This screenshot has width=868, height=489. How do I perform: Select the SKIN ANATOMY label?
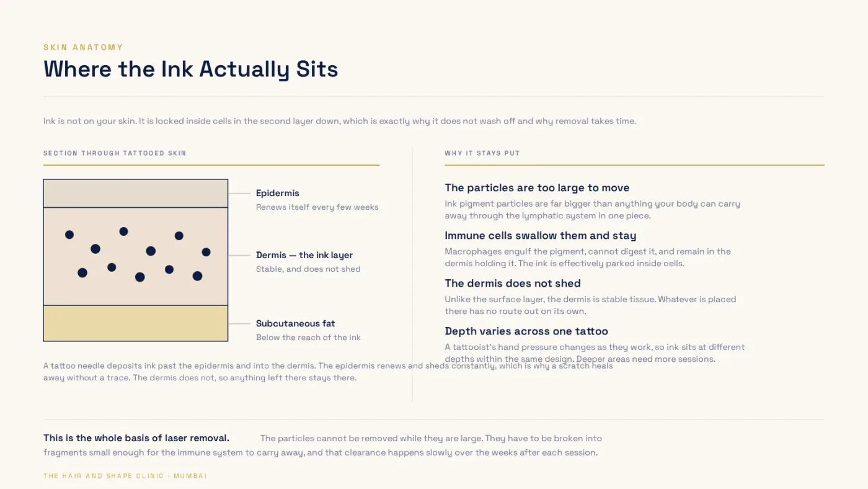click(x=83, y=47)
